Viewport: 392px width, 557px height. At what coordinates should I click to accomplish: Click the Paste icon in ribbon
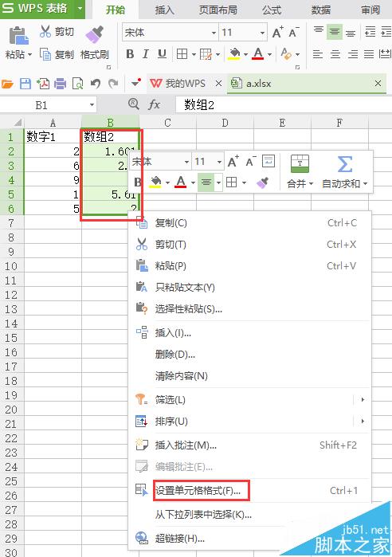(x=18, y=36)
